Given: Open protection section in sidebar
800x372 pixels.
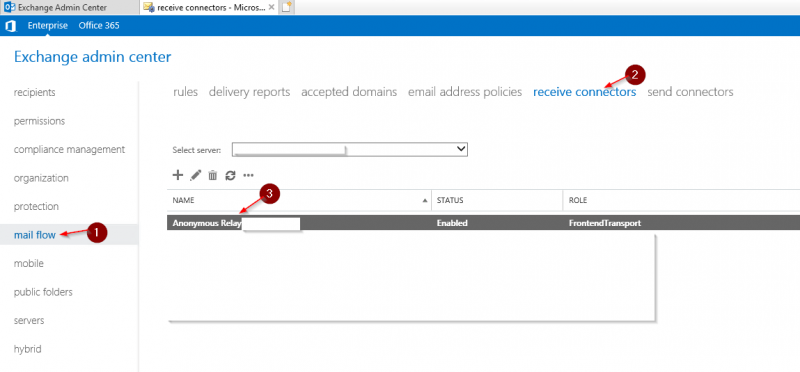Looking at the screenshot, I should pyautogui.click(x=36, y=207).
